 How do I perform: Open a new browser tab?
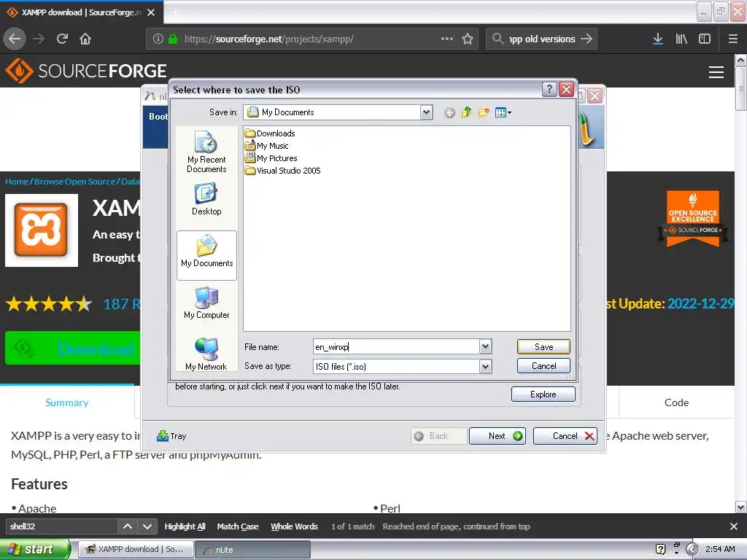coord(176,12)
